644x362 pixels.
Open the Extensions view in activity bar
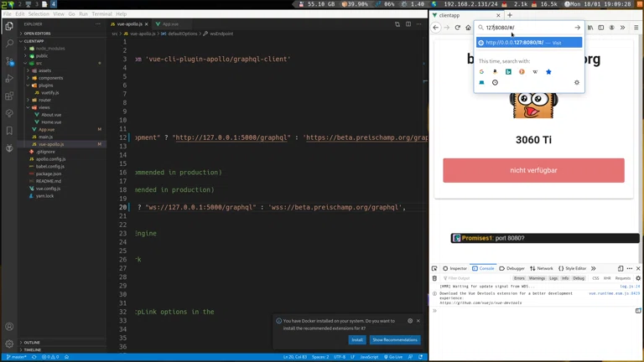point(9,96)
